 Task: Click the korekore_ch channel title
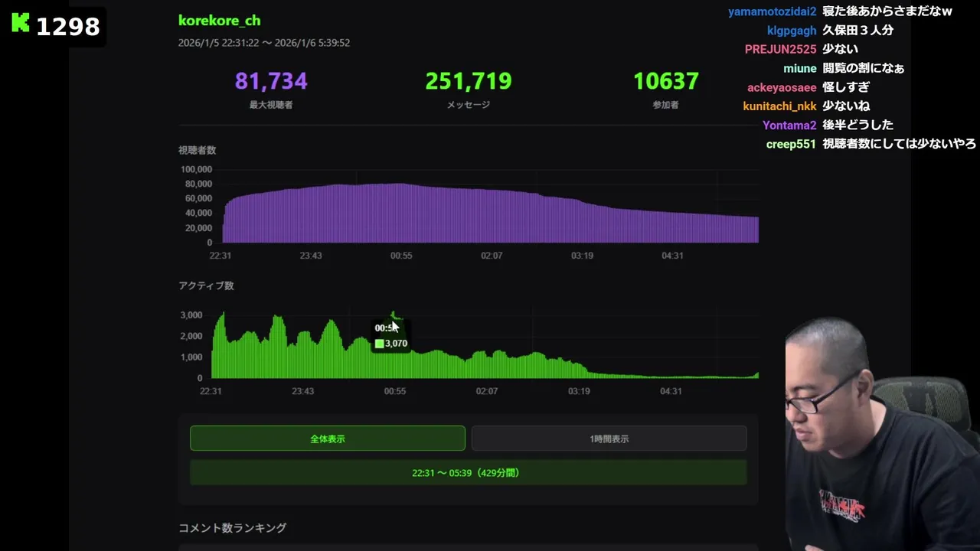point(220,21)
